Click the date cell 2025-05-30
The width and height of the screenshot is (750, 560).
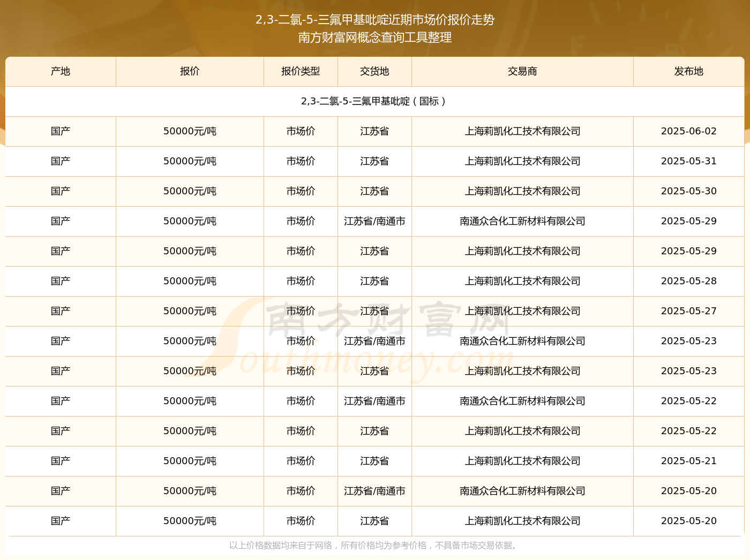click(688, 191)
